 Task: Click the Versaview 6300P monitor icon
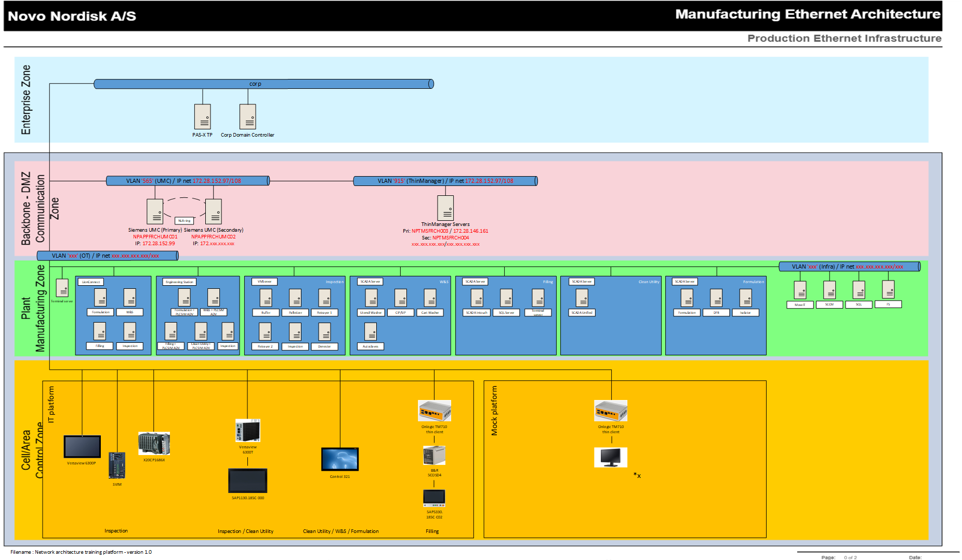pos(81,445)
